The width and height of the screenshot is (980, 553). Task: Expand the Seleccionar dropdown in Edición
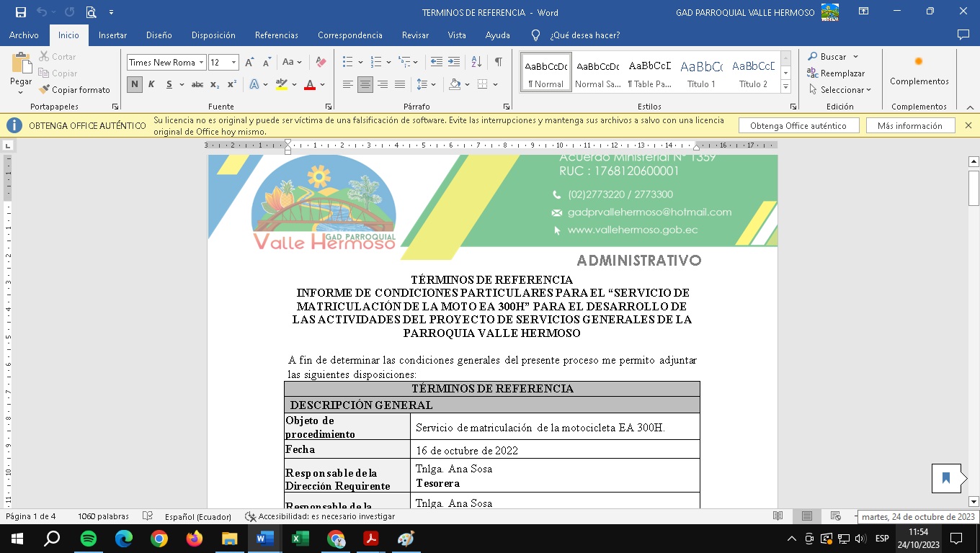click(x=840, y=90)
